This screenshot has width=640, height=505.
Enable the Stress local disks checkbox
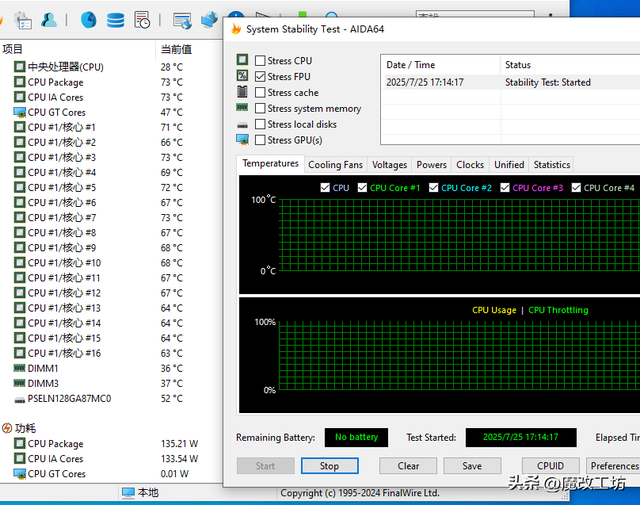click(260, 124)
